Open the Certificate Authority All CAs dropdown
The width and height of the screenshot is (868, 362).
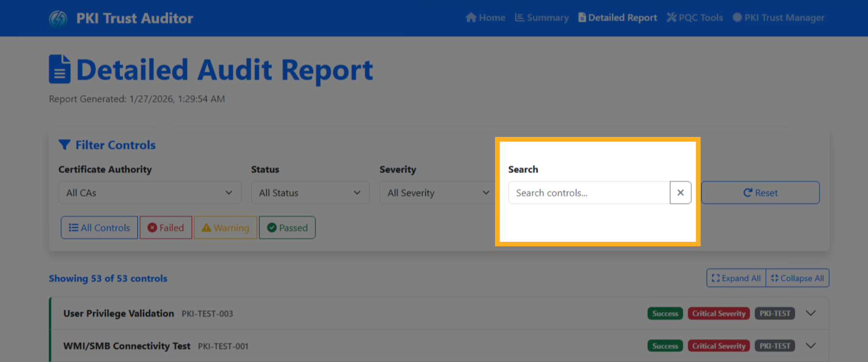[150, 193]
